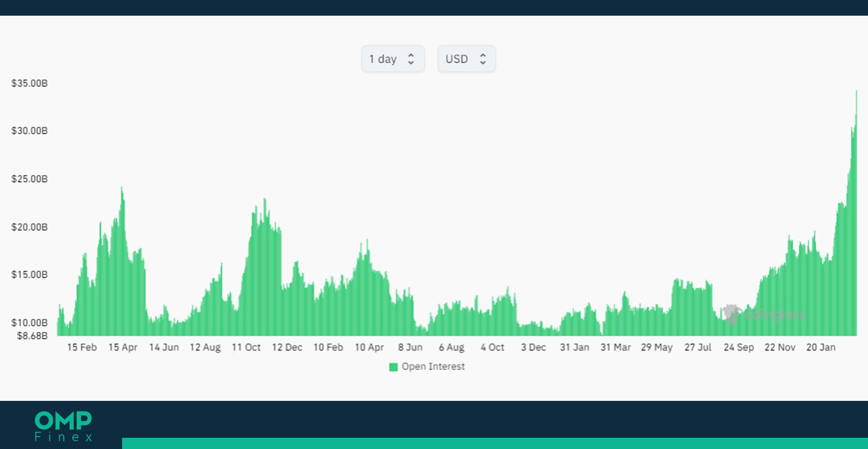Click the 3 Dec date label
The image size is (868, 449).
[x=534, y=347]
